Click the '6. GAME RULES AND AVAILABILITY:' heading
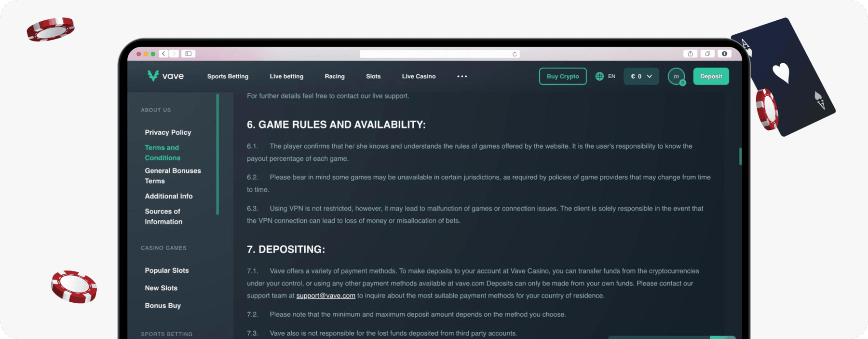The height and width of the screenshot is (339, 868). [336, 125]
